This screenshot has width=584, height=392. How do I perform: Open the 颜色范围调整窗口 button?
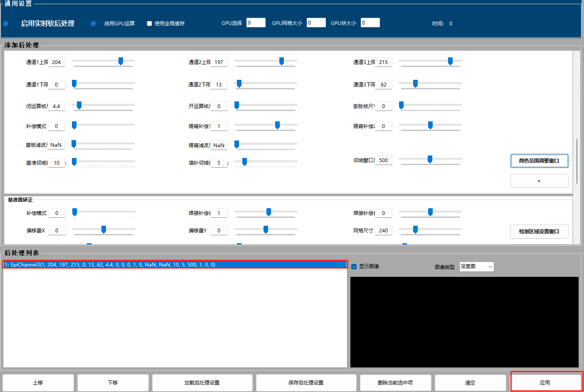point(539,161)
